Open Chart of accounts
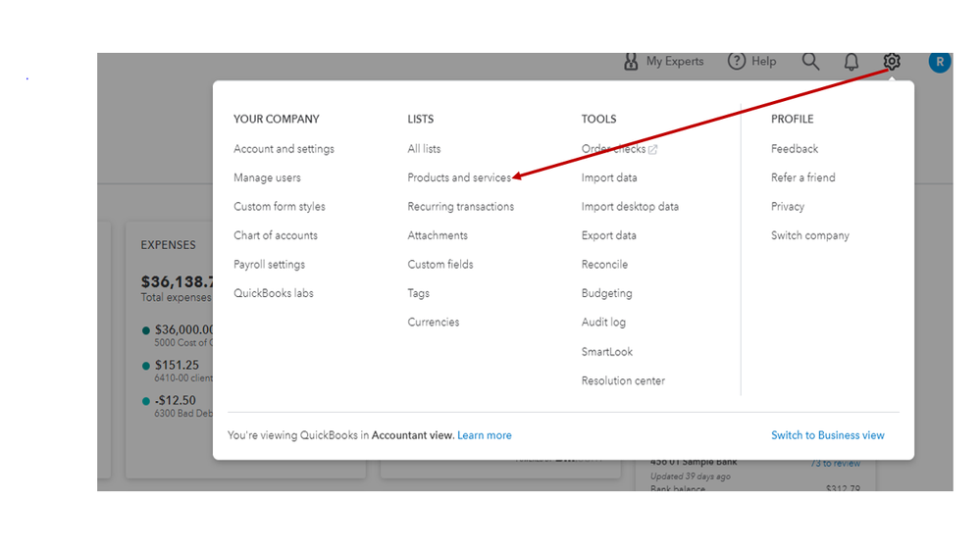 [275, 235]
